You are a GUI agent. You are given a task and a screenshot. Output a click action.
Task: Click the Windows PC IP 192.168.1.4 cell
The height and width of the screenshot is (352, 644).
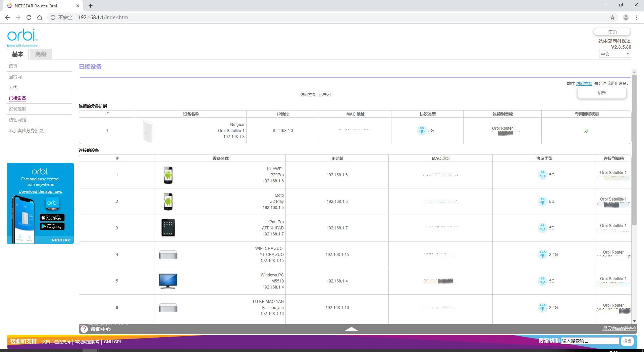tap(337, 281)
